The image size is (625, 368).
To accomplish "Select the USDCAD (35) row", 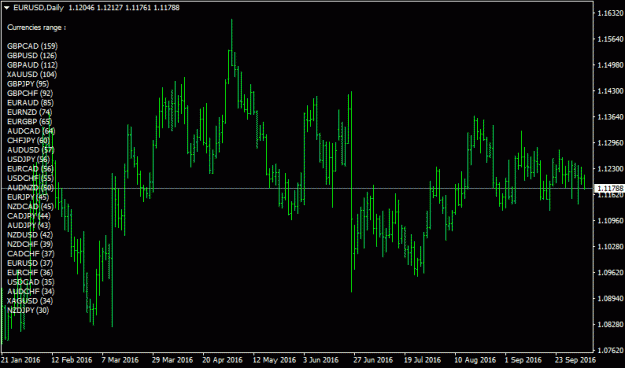I will point(31,282).
